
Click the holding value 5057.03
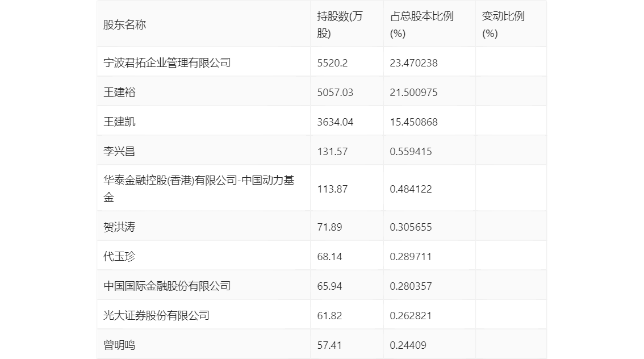click(335, 93)
